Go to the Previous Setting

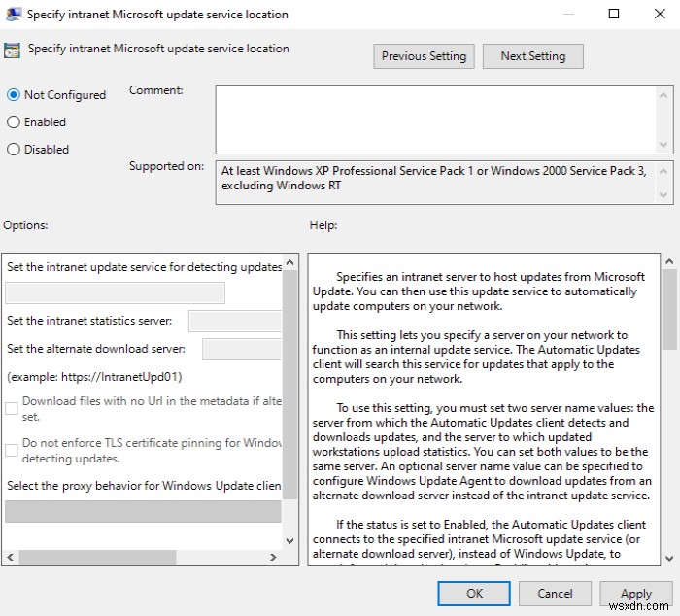(x=424, y=56)
